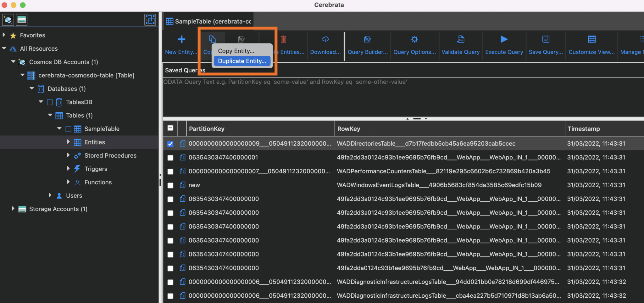The width and height of the screenshot is (644, 303).
Task: Check the 'new' partition key row
Action: [170, 185]
